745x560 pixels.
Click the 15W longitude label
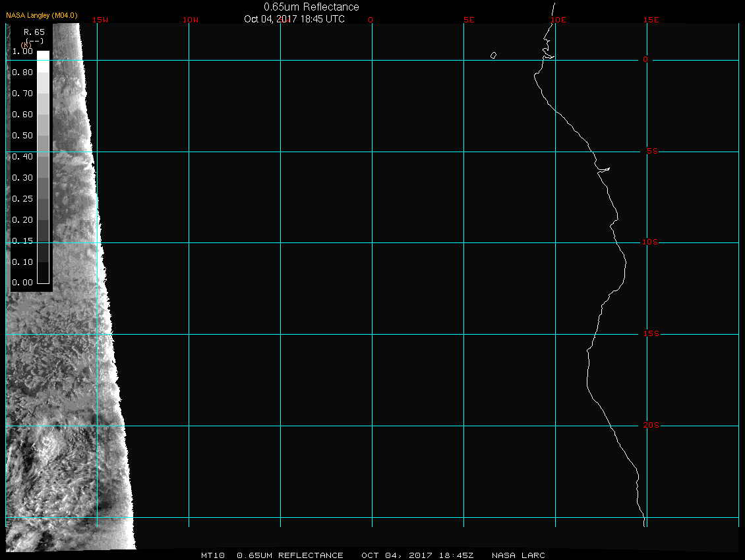coord(100,20)
